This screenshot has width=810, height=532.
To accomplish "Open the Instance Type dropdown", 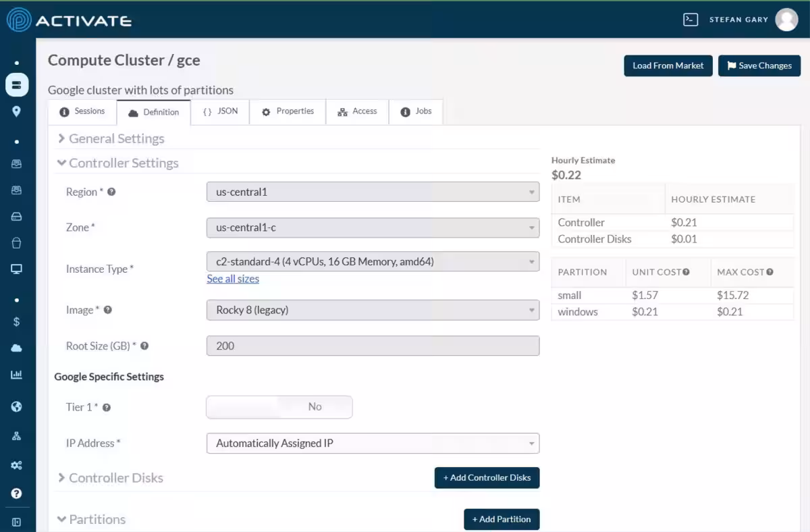I will pyautogui.click(x=373, y=261).
